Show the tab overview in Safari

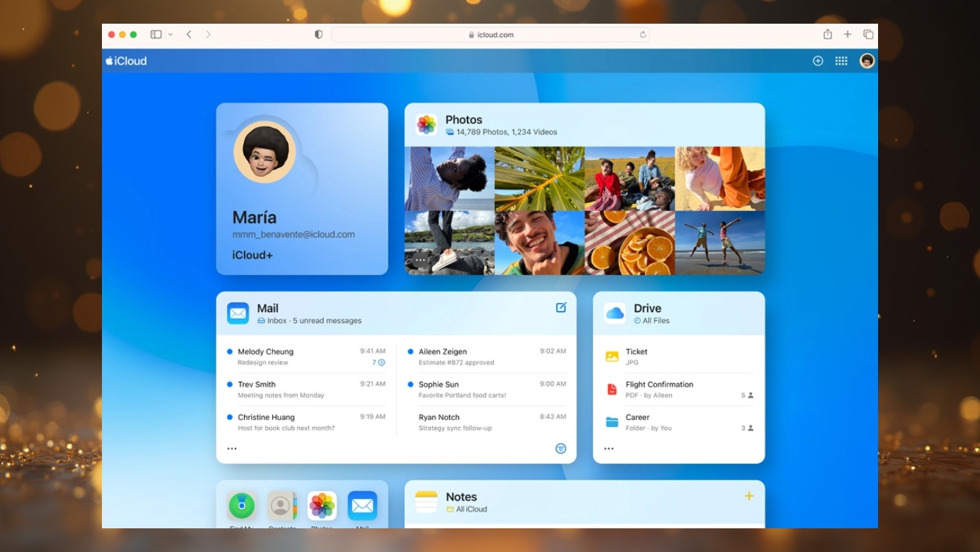868,34
